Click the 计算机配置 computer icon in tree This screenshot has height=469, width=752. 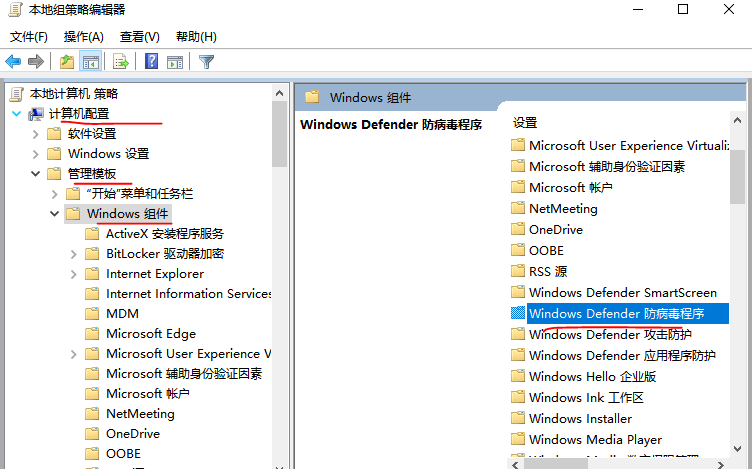[x=36, y=114]
